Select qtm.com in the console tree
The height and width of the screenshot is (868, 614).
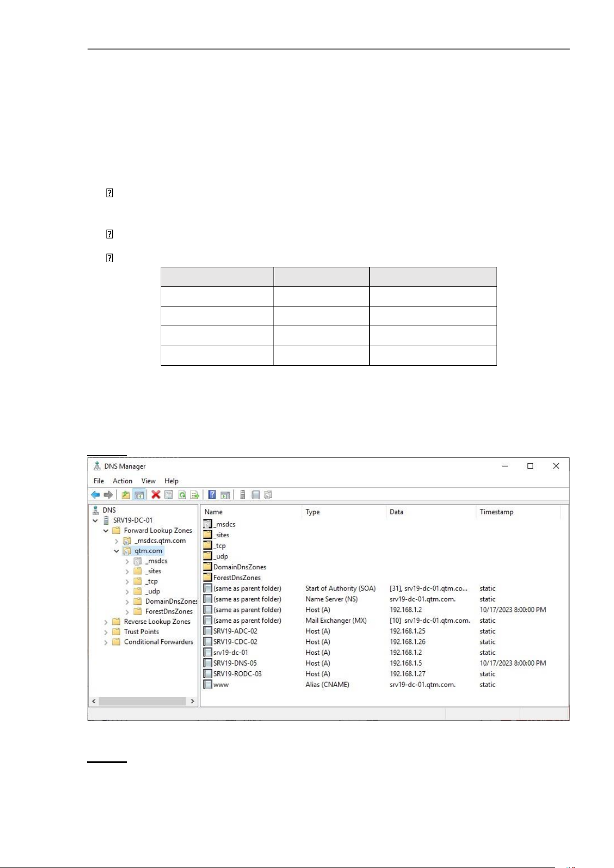[x=148, y=551]
